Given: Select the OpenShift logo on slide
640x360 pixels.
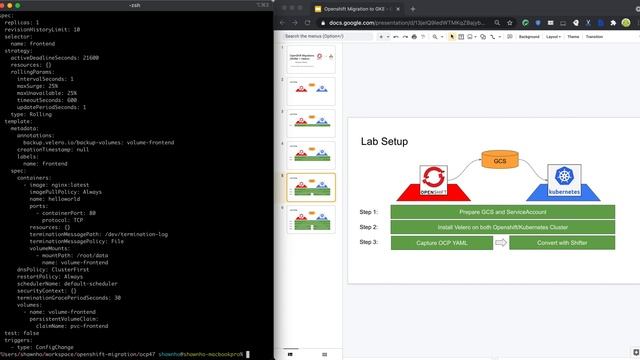Looking at the screenshot, I should click(433, 180).
